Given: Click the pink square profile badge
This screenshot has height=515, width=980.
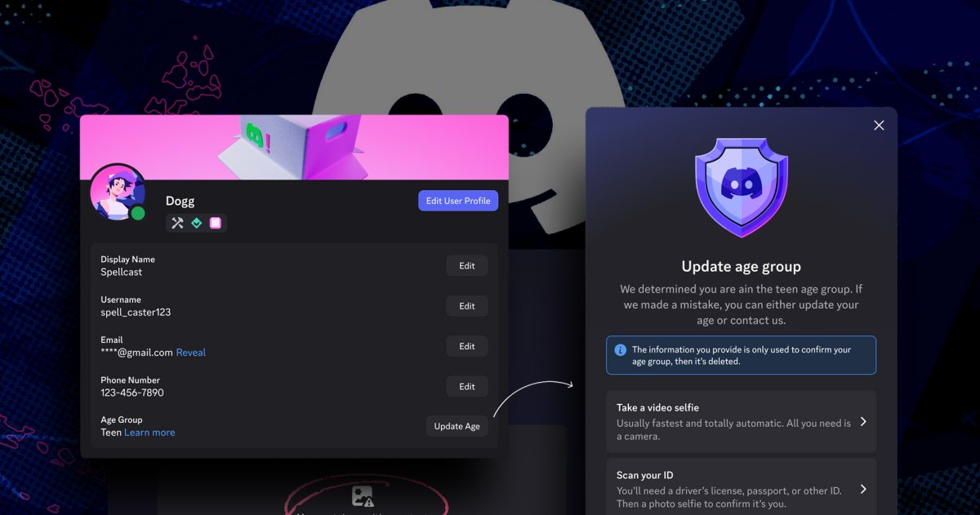Looking at the screenshot, I should pos(216,223).
